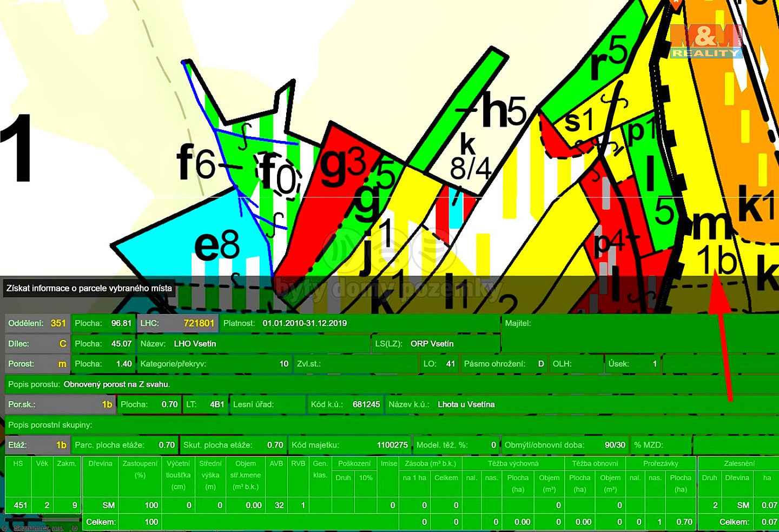Click the Obmýtí/obnovní doba value 90/30
This screenshot has width=779, height=532.
coord(615,445)
